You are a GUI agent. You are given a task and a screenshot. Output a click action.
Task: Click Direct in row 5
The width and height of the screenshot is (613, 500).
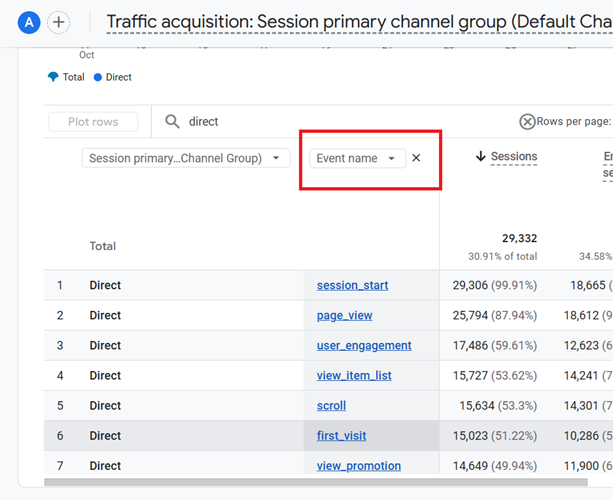(x=105, y=406)
